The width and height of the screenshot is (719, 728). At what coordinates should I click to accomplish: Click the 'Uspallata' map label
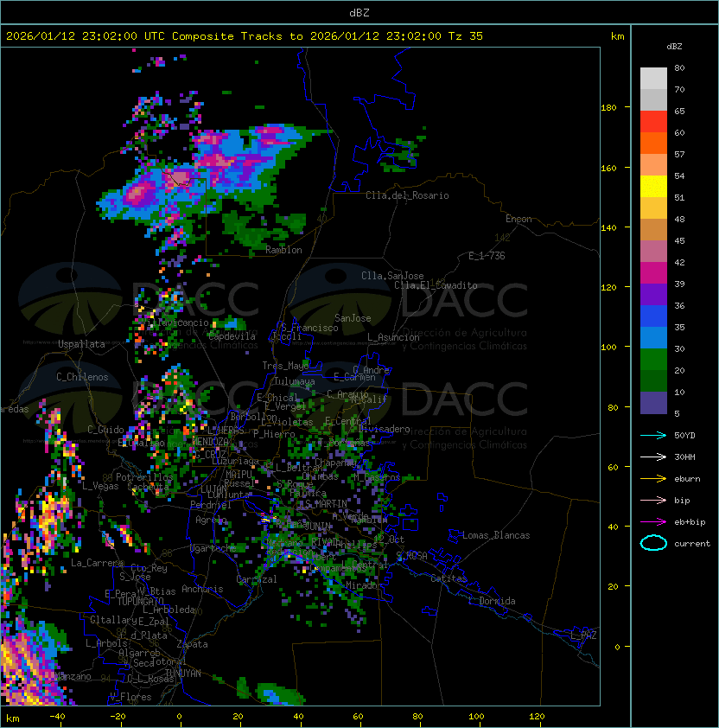82,344
